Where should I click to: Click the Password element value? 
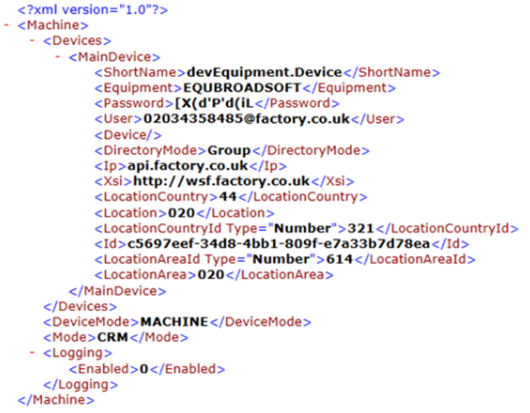click(214, 103)
